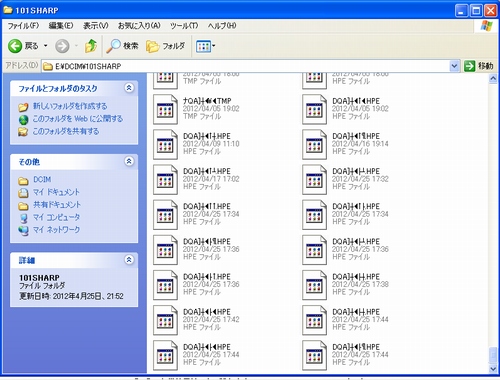Open the ファイル(F) menu
500x380 pixels.
(23, 26)
